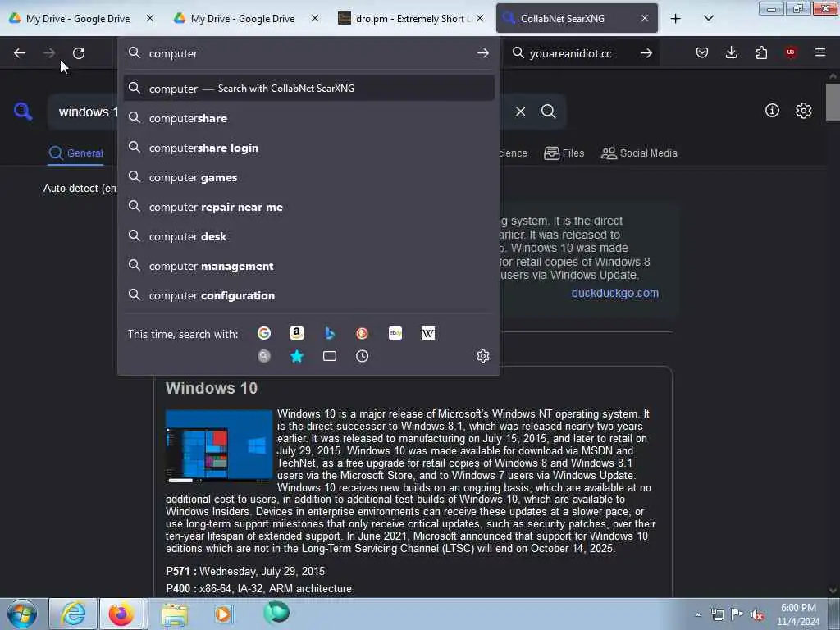Search this time with Bing
Image resolution: width=840 pixels, height=630 pixels.
[330, 333]
